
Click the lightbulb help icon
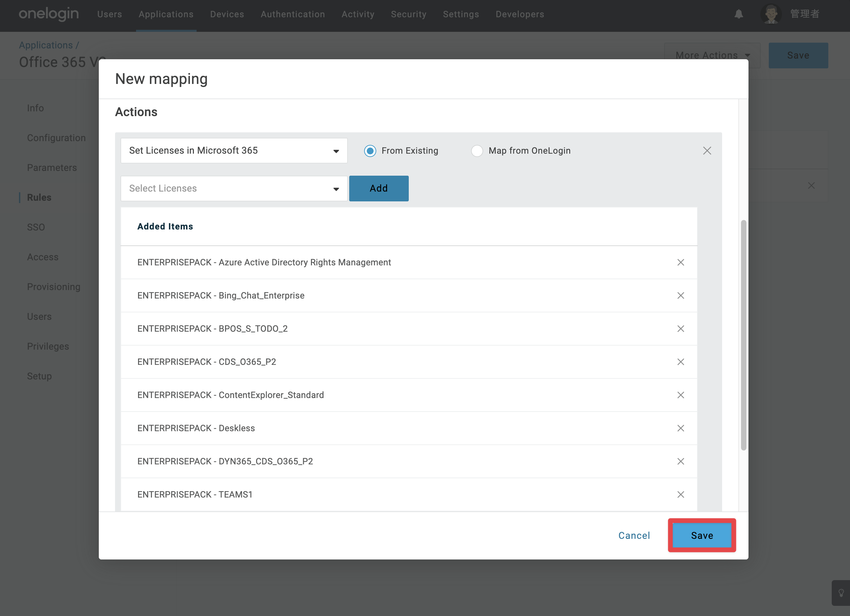tap(841, 593)
